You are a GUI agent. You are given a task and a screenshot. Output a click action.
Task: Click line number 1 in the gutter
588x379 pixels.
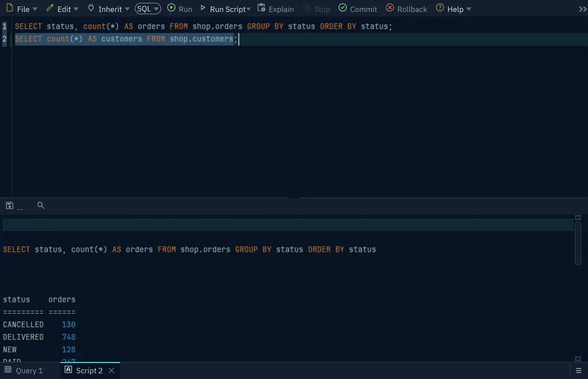coord(5,26)
